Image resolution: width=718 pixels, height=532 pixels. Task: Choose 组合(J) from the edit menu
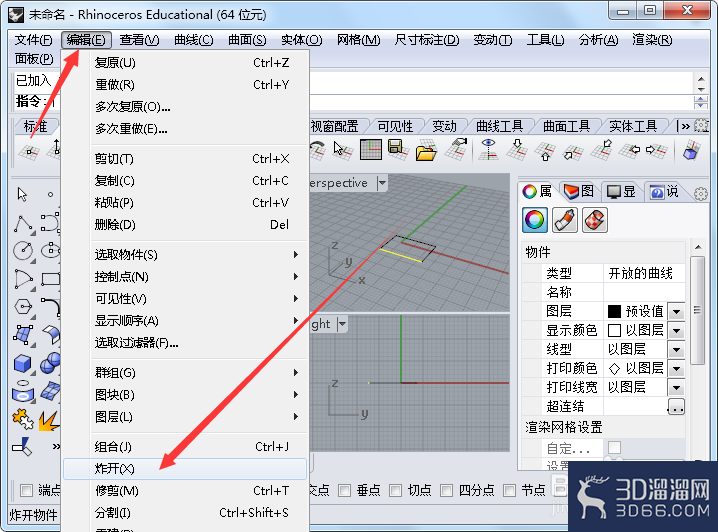[x=185, y=447]
